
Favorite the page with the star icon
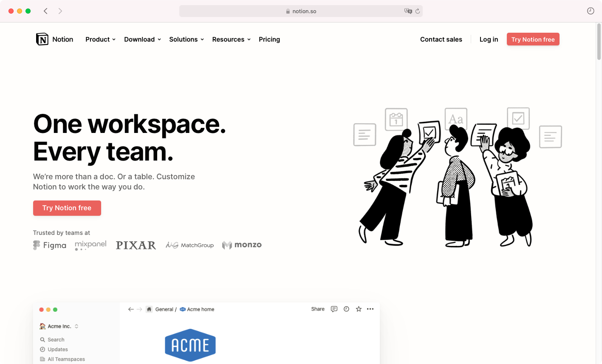359,309
